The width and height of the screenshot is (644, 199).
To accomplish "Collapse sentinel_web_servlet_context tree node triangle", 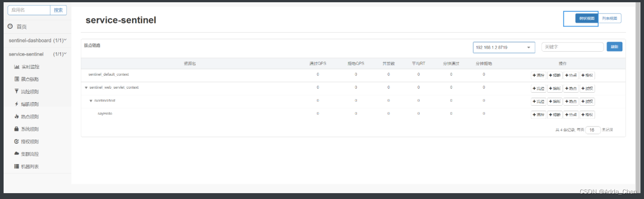I will pos(86,88).
